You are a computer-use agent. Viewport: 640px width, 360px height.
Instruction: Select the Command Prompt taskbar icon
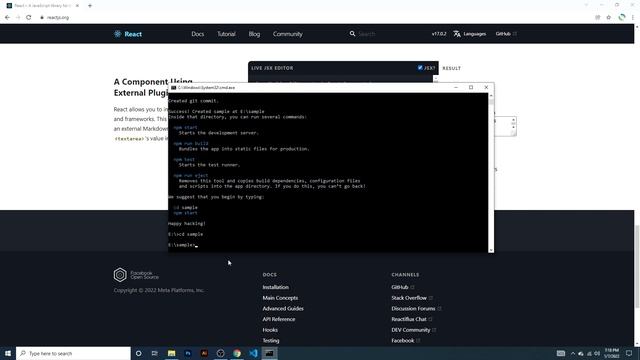pyautogui.click(x=269, y=353)
